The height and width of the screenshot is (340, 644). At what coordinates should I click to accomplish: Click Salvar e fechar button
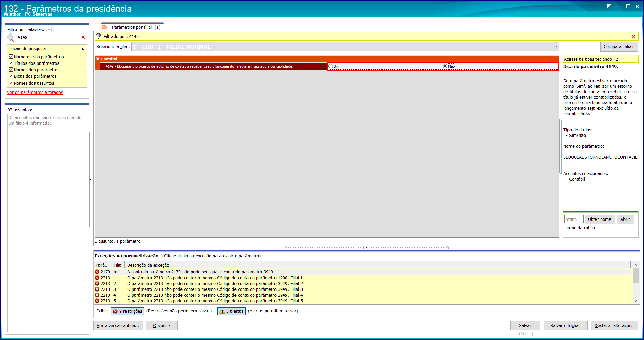coord(565,326)
